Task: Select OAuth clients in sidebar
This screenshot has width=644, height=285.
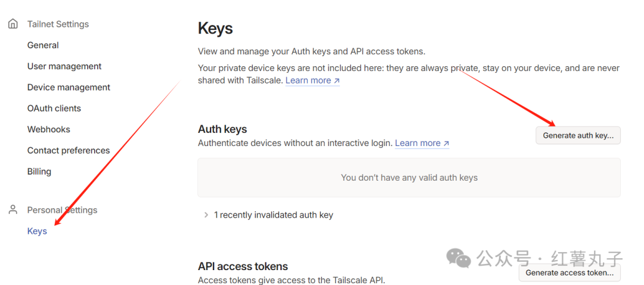Action: (x=54, y=109)
